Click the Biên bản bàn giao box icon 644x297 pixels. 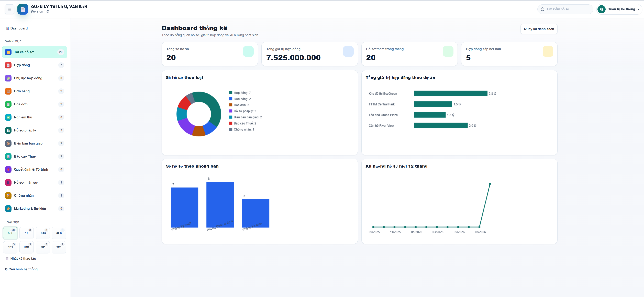tap(8, 143)
